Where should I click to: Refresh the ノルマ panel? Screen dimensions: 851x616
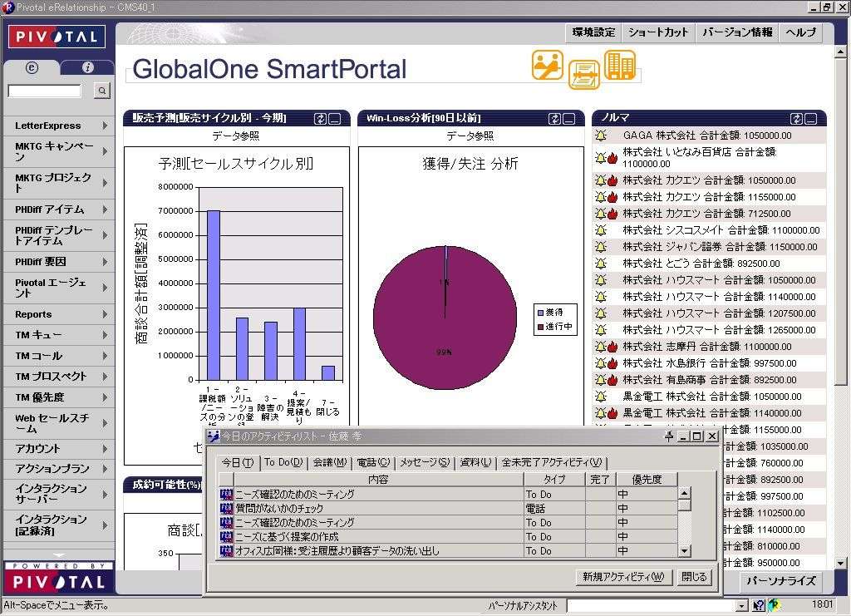coord(796,118)
